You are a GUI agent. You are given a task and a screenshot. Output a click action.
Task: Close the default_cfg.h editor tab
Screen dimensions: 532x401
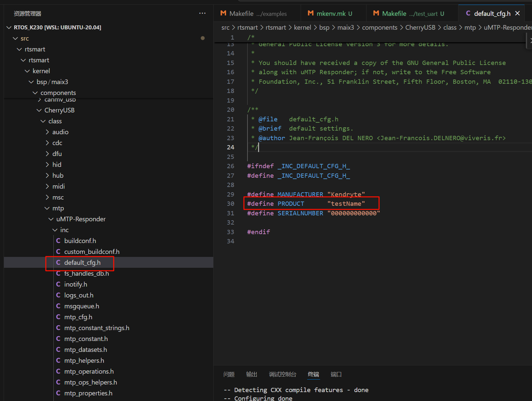[x=517, y=13]
